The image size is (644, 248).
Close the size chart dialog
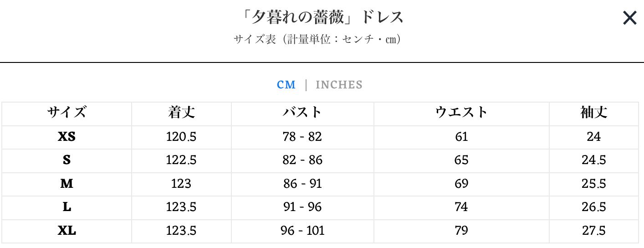pos(629,18)
